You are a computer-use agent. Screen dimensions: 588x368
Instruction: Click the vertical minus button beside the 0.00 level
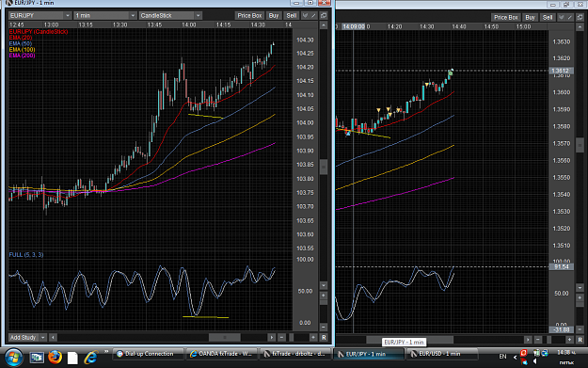point(324,328)
